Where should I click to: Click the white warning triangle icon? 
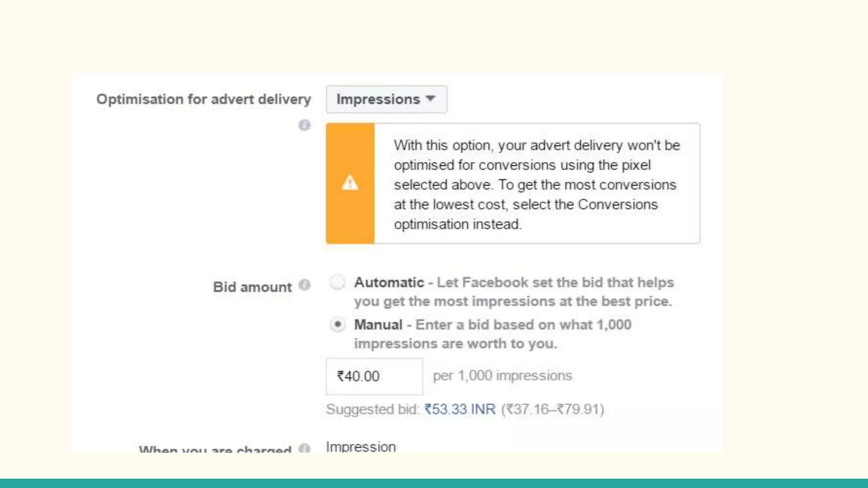[x=350, y=183]
